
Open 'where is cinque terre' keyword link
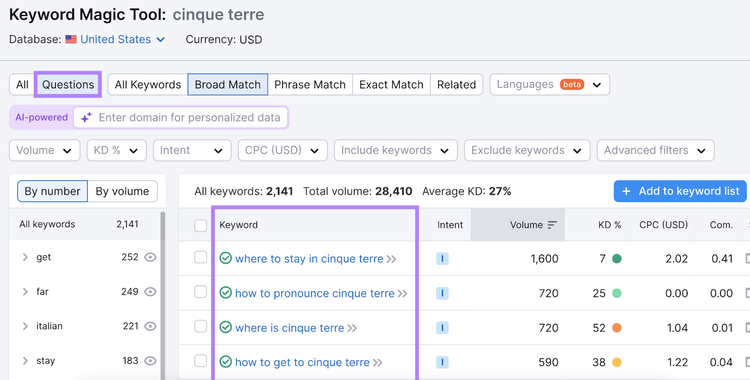click(x=289, y=328)
